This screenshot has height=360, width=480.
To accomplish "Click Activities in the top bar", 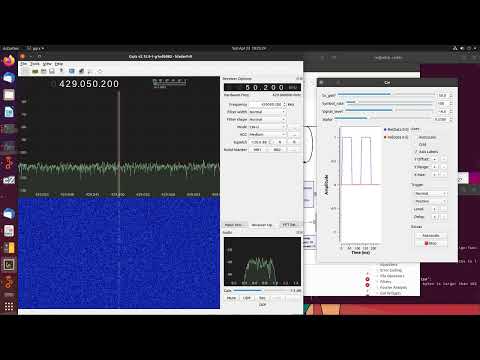I will coord(10,48).
